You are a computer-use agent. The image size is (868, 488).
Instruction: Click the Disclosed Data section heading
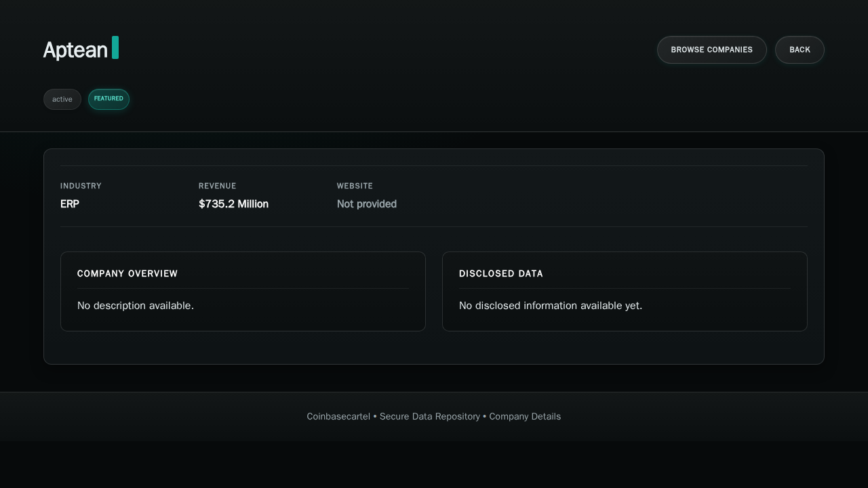point(500,274)
